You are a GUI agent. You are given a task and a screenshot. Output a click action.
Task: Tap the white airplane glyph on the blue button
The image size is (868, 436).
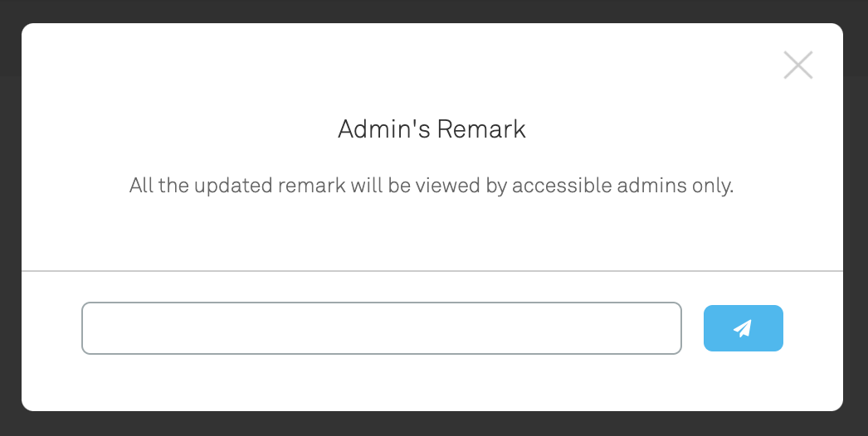pyautogui.click(x=743, y=328)
